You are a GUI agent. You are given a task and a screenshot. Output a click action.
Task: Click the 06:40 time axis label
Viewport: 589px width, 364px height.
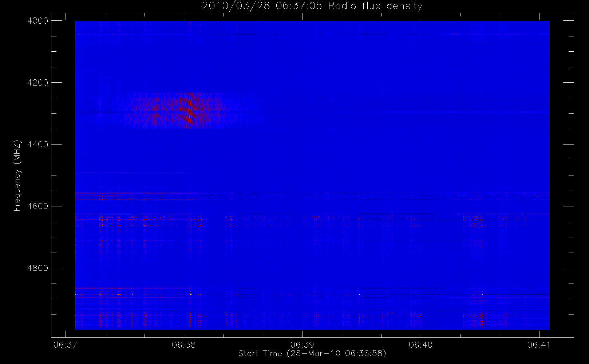pos(421,345)
